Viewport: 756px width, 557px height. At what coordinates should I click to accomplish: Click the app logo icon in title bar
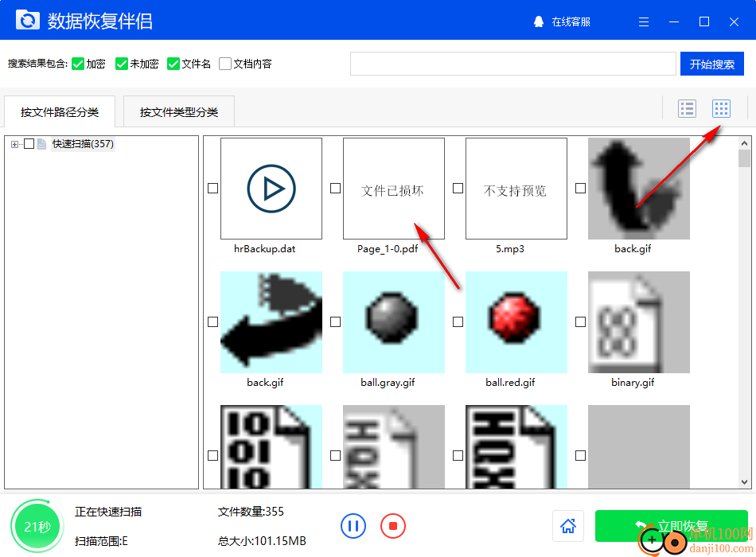click(28, 20)
